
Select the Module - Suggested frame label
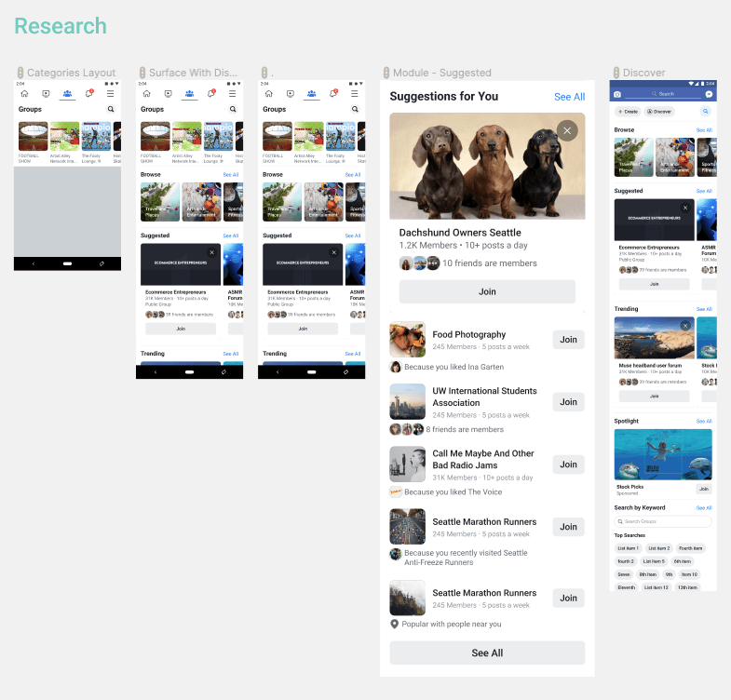point(442,73)
